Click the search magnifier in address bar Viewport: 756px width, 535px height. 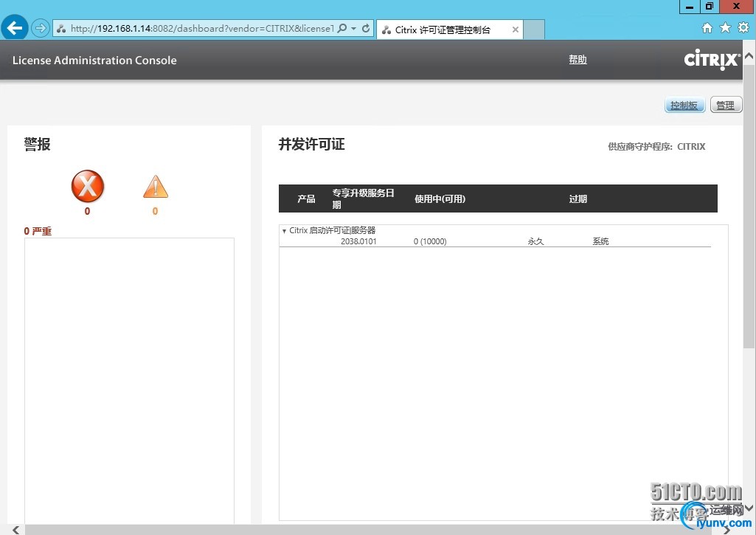pos(341,29)
